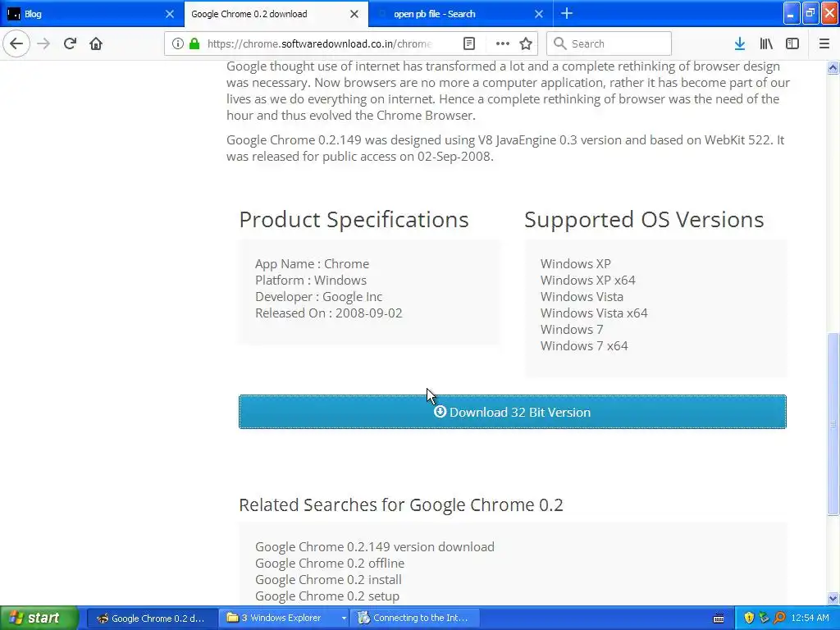The height and width of the screenshot is (630, 840).
Task: Click scrollbar up arrow
Action: [833, 67]
